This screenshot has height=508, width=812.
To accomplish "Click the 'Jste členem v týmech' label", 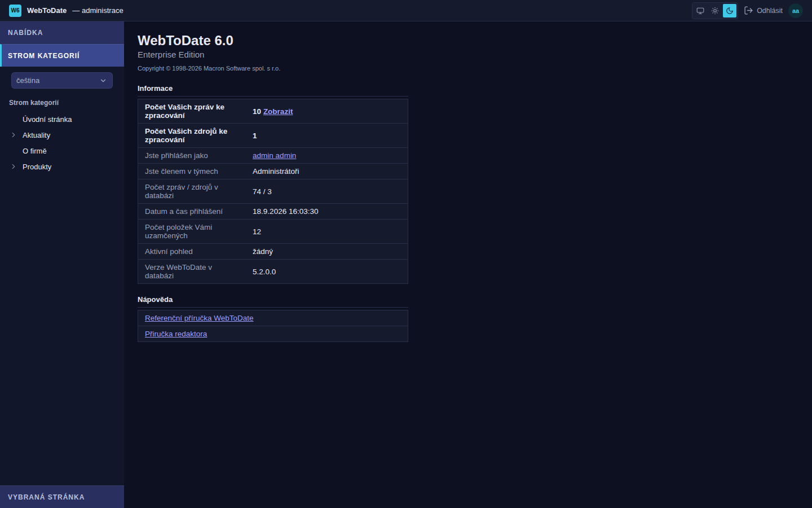I will (x=182, y=172).
